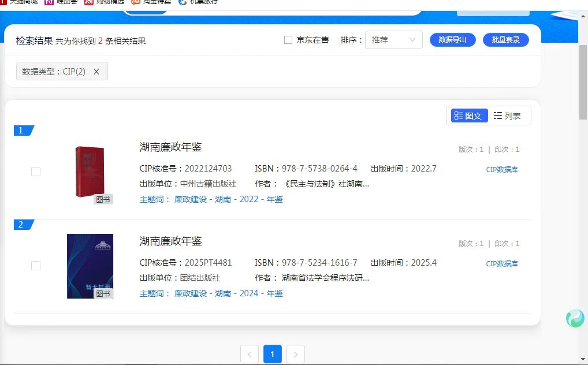This screenshot has width=588, height=365.
Task: Go to next results page arrow
Action: pos(295,354)
